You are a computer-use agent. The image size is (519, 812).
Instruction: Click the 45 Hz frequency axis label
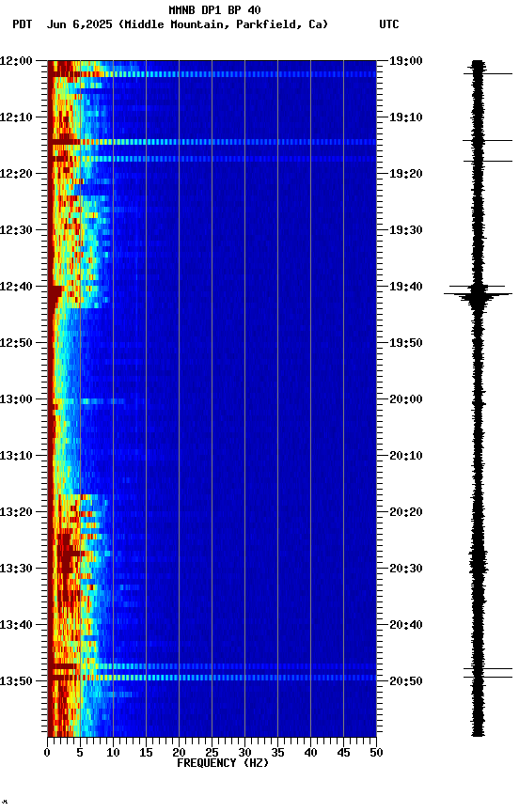[343, 753]
